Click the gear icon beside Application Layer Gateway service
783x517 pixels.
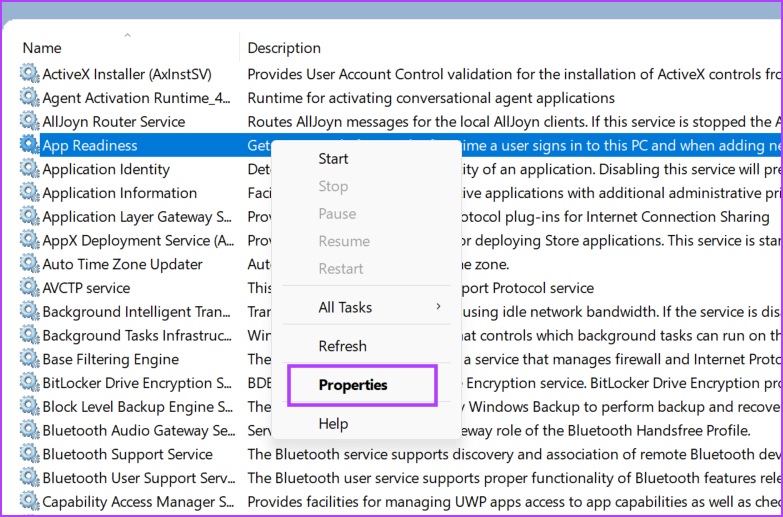coord(29,216)
